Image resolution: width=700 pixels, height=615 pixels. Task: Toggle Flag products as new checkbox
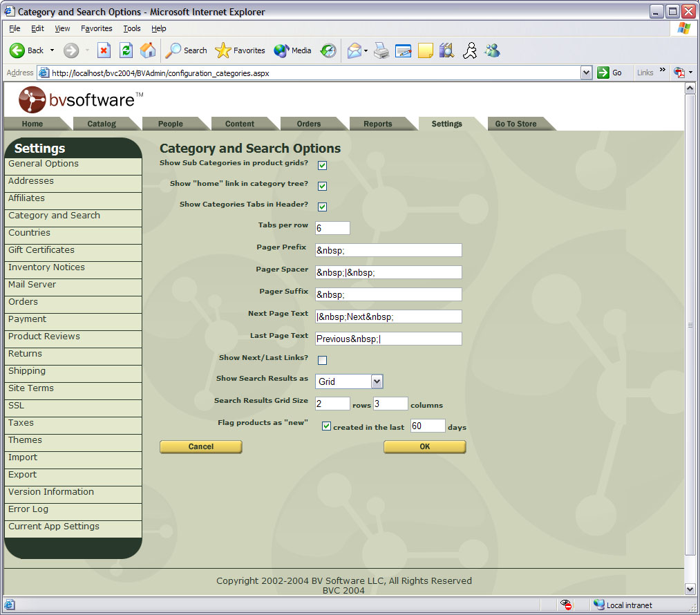pyautogui.click(x=327, y=426)
